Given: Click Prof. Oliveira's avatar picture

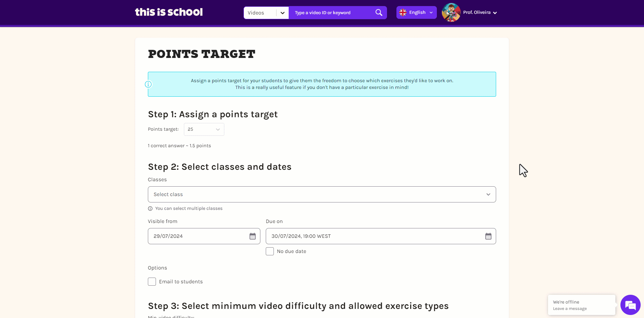Looking at the screenshot, I should pos(451,12).
